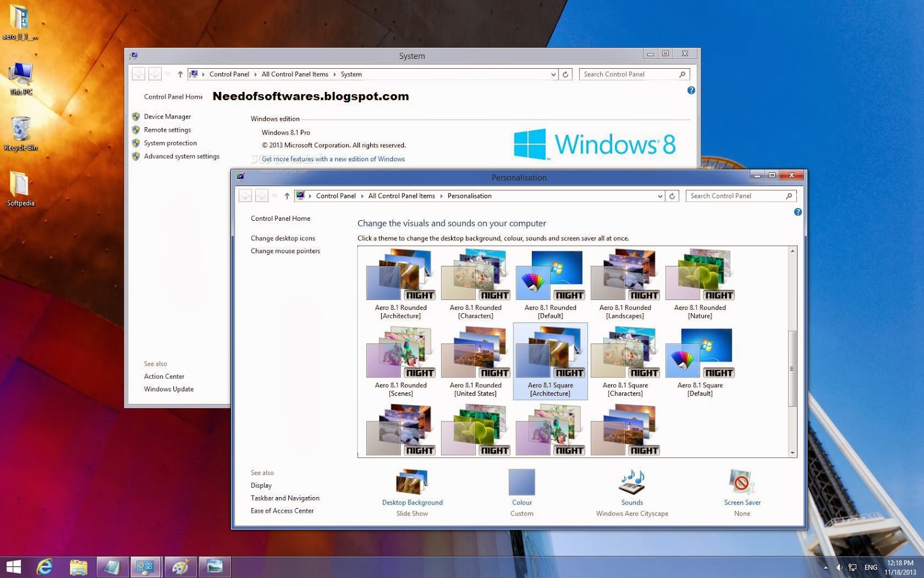Click Get more features with new edition link

pyautogui.click(x=333, y=159)
